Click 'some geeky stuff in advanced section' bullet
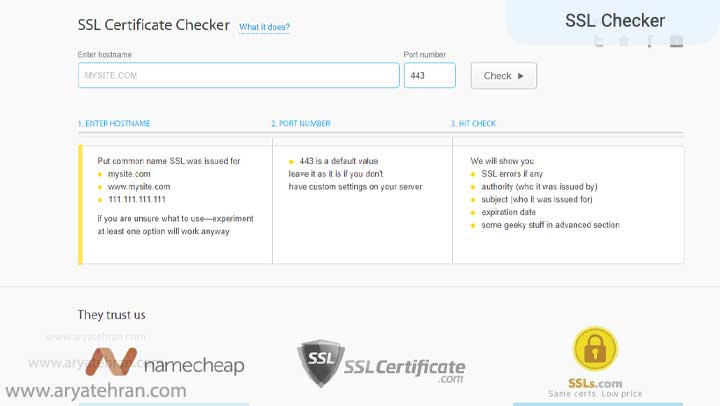Image resolution: width=720 pixels, height=406 pixels. 550,225
